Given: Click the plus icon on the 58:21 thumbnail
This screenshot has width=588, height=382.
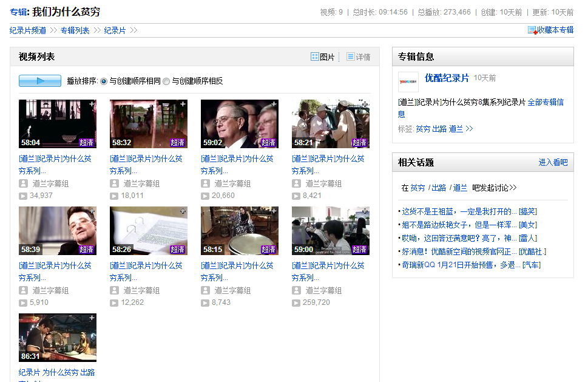Looking at the screenshot, I should 365,104.
